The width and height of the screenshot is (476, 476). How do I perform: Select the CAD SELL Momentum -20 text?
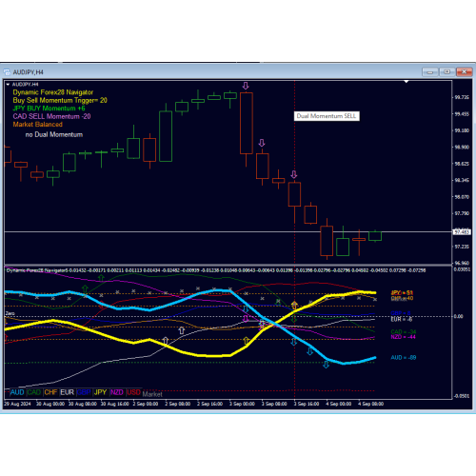[x=51, y=116]
